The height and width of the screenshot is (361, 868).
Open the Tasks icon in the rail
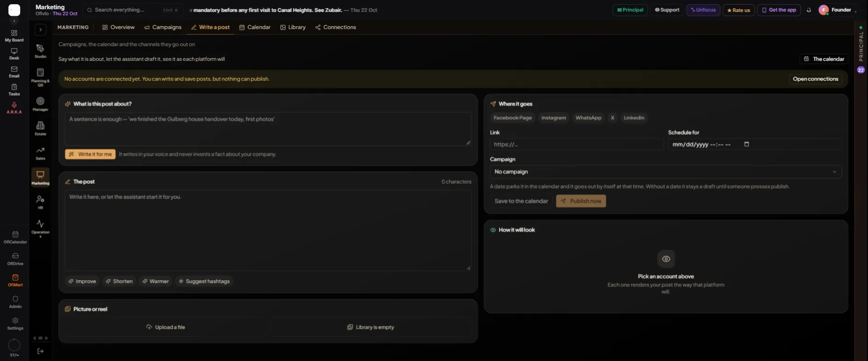(x=14, y=90)
